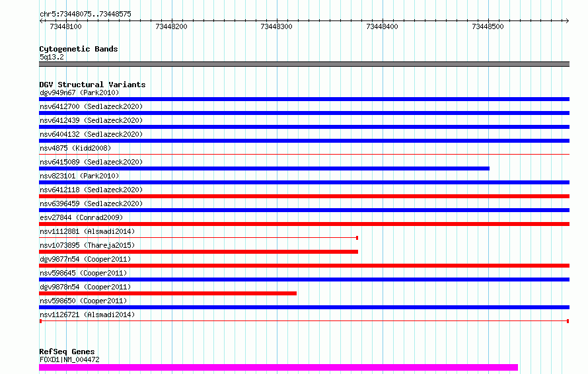Click the 73448500 ruler tick label
This screenshot has width=588, height=374.
pos(488,26)
